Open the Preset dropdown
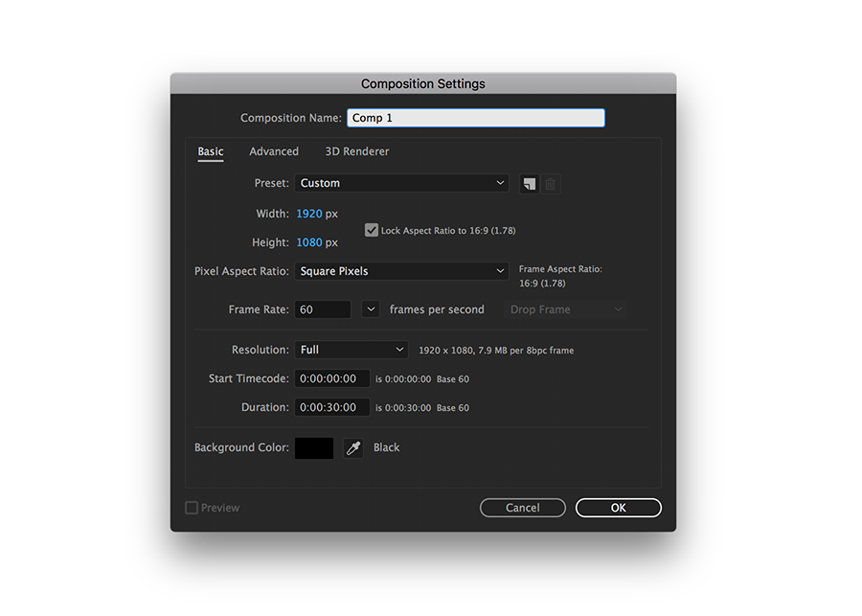Image resolution: width=862 pixels, height=616 pixels. click(401, 183)
